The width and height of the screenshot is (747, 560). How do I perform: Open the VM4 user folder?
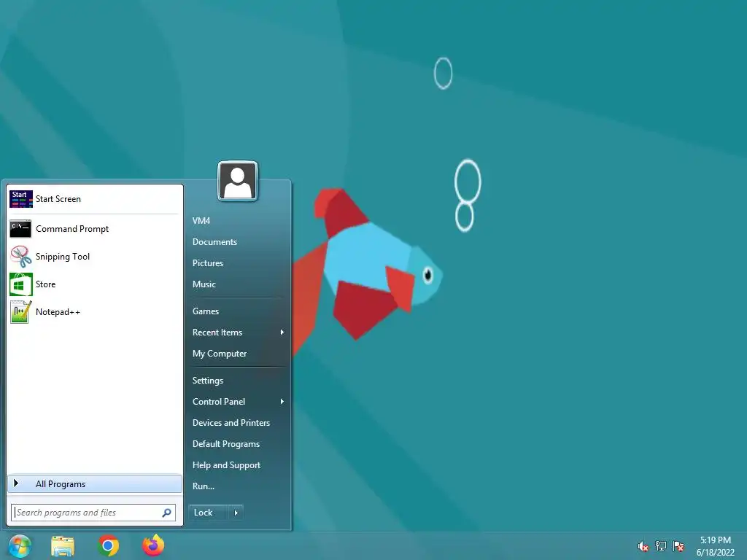pyautogui.click(x=201, y=221)
